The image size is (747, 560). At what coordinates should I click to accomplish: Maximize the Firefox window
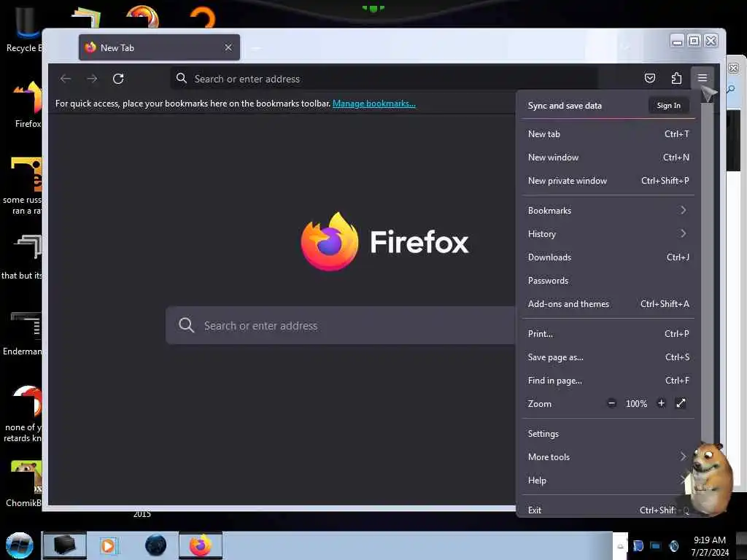(694, 41)
